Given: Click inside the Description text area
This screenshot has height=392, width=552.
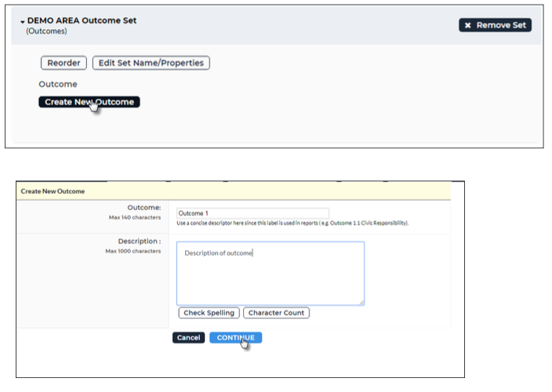Looking at the screenshot, I should pos(271,274).
